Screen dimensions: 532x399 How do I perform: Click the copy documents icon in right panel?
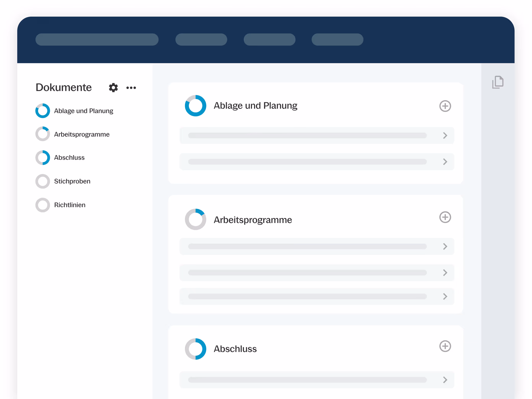tap(498, 82)
